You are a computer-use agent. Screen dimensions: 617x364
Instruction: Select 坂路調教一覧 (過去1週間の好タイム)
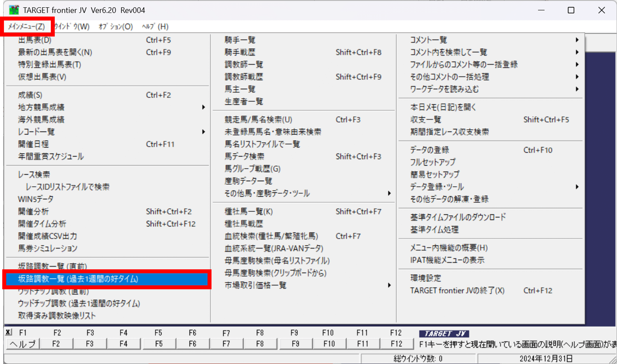(107, 279)
